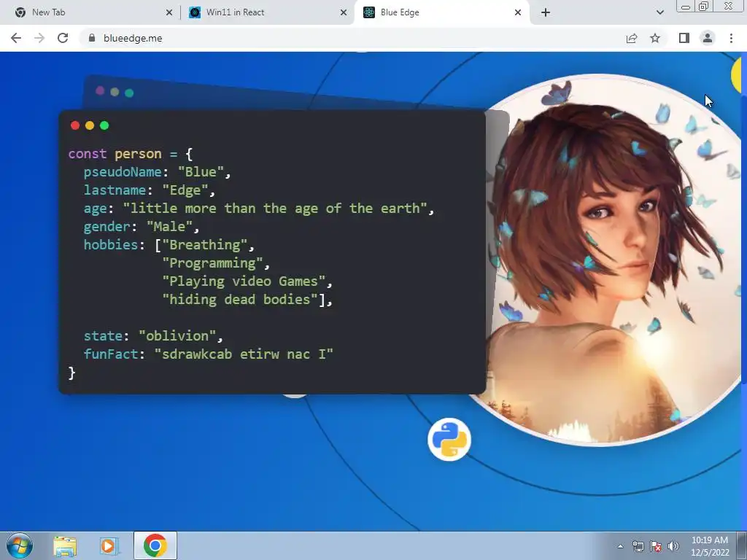This screenshot has width=747, height=560.
Task: Click the "Edge" lastname value
Action: 185,190
